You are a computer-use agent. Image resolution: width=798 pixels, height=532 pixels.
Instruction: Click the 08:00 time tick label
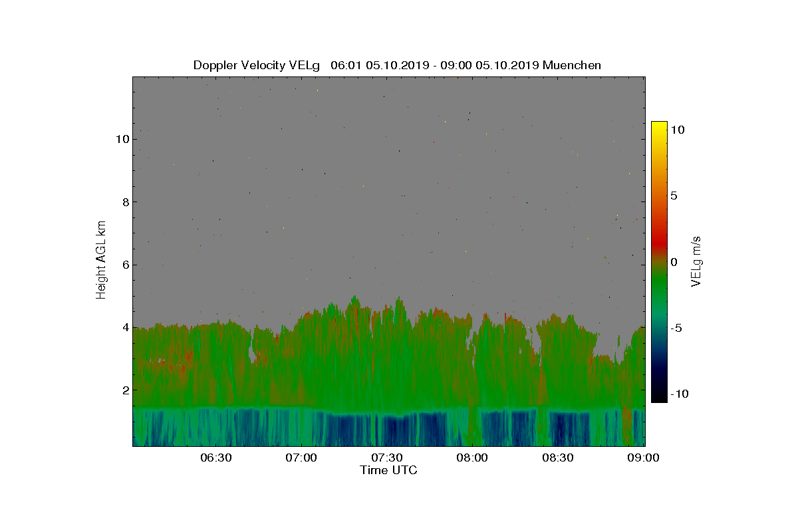tap(473, 458)
